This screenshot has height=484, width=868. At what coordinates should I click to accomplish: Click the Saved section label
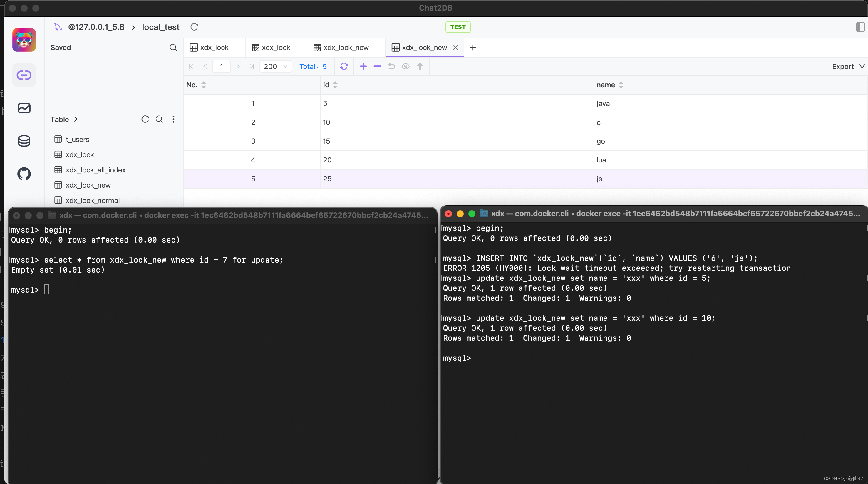[61, 48]
